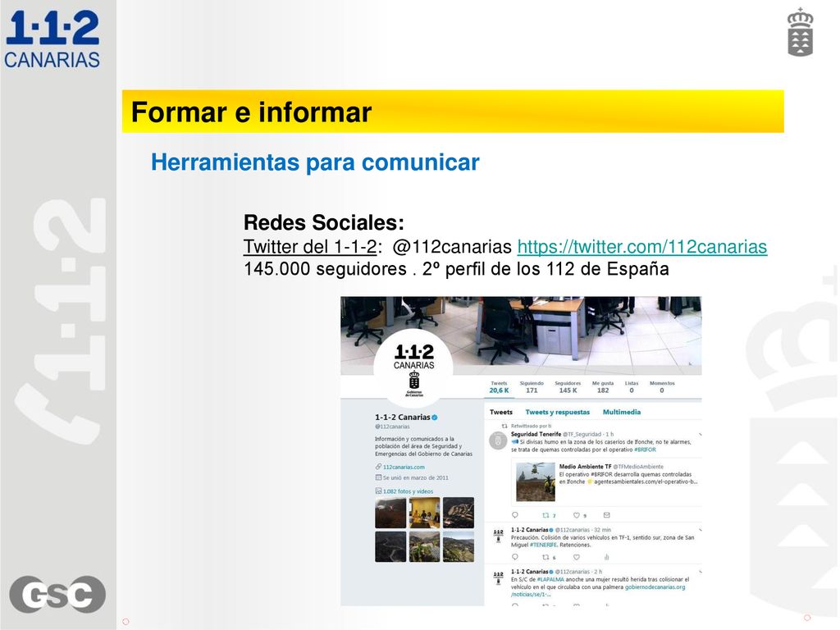Open the helicopter photo in the quoted tweet
840x630 pixels.
535,482
